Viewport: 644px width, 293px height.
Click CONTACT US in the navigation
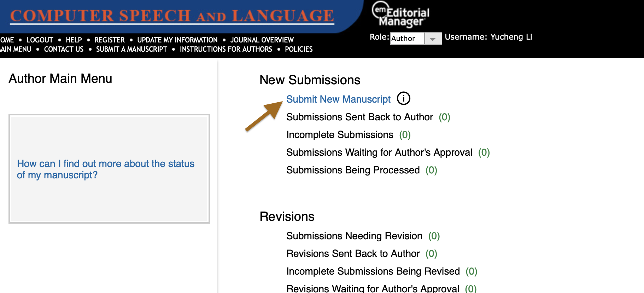[64, 49]
